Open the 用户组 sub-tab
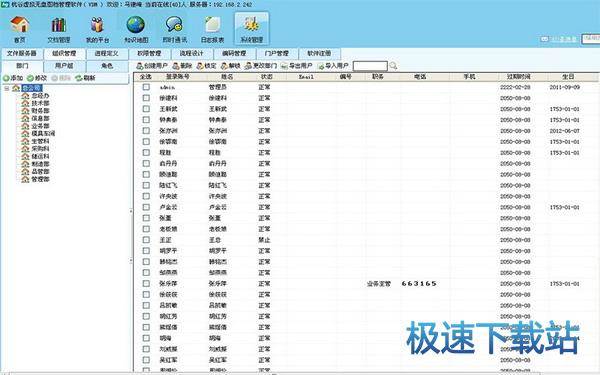 click(x=64, y=66)
